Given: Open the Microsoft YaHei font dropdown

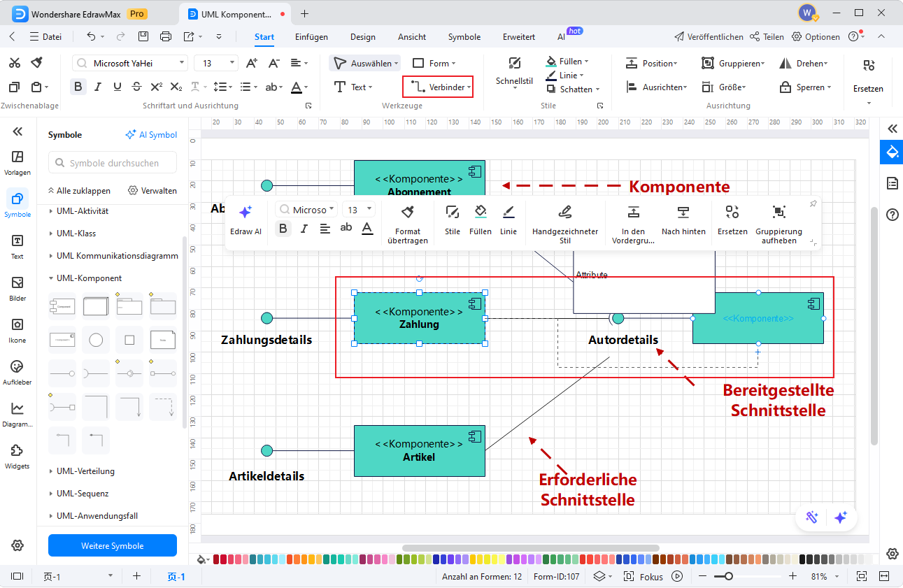Looking at the screenshot, I should pos(129,64).
